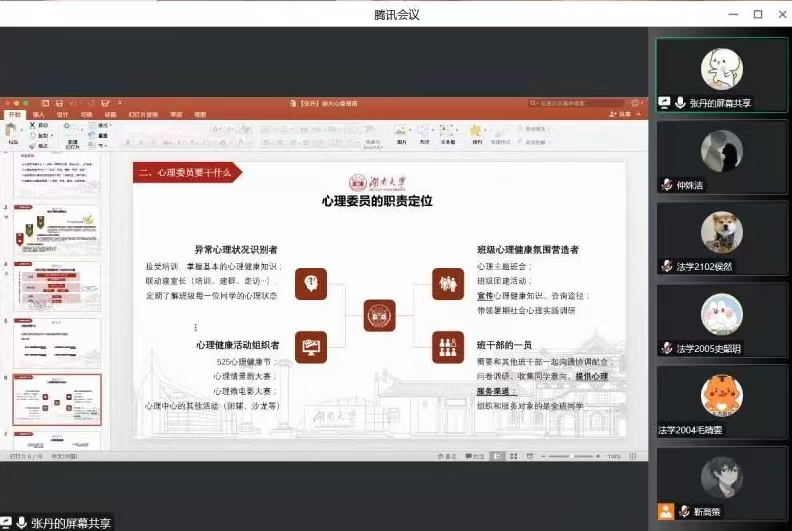Click the screen share icon in 张丹's tile

[665, 102]
